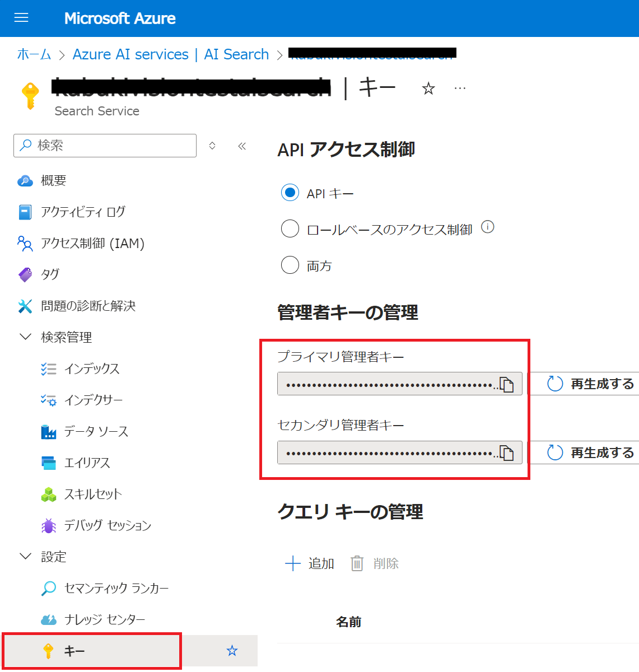Viewport: 639px width, 672px height.
Task: Open スキルセット
Action: click(x=93, y=494)
